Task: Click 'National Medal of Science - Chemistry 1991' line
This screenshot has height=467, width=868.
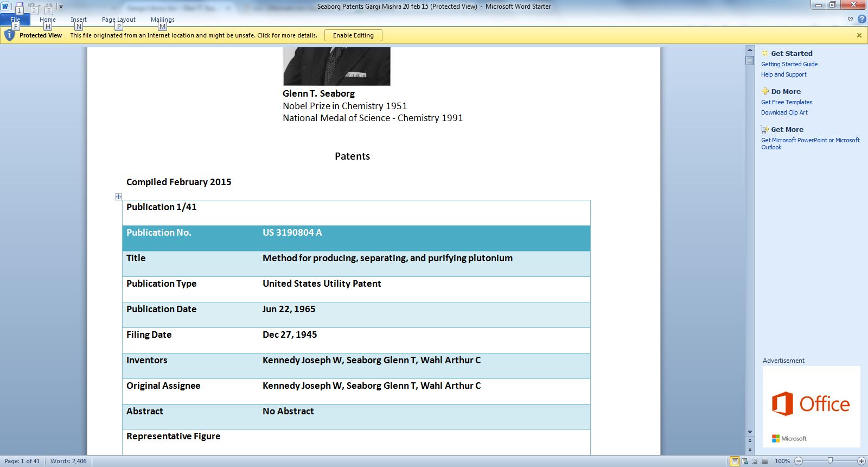Action: [373, 118]
